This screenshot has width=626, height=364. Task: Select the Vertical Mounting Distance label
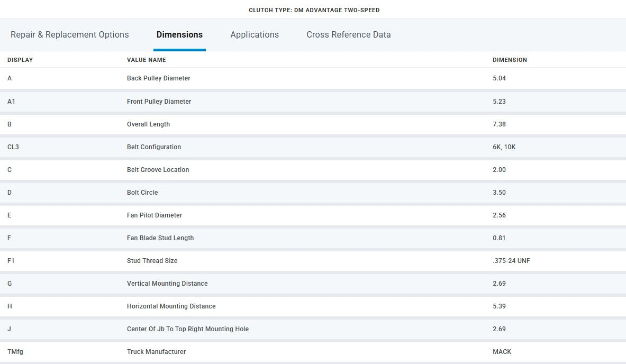point(167,284)
